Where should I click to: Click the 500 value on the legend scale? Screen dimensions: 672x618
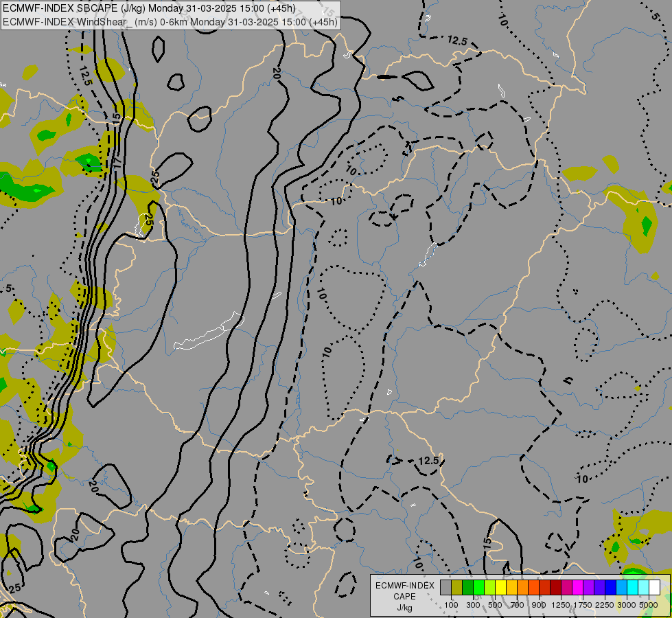(x=495, y=605)
